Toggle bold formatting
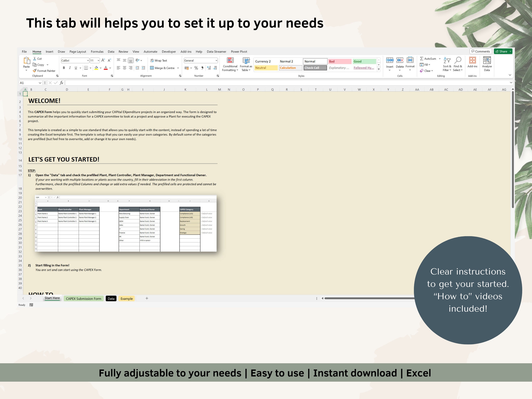Screen dimensions: 532x399 [64, 68]
